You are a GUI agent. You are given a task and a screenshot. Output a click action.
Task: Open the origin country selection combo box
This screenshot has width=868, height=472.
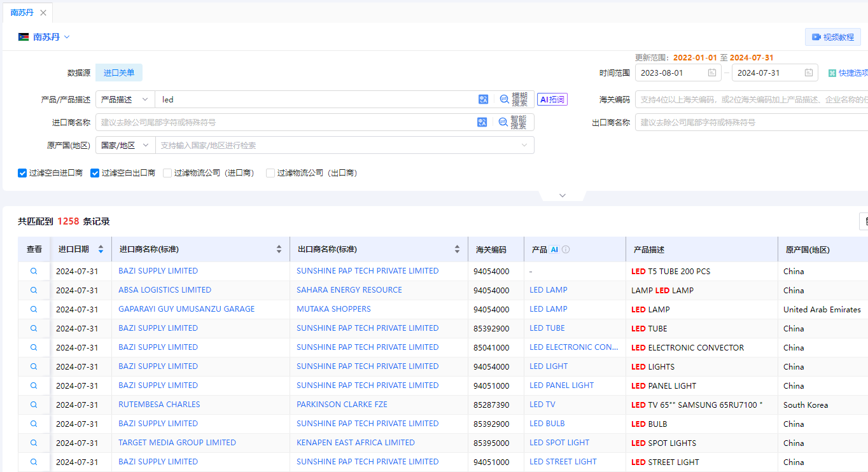click(x=344, y=145)
